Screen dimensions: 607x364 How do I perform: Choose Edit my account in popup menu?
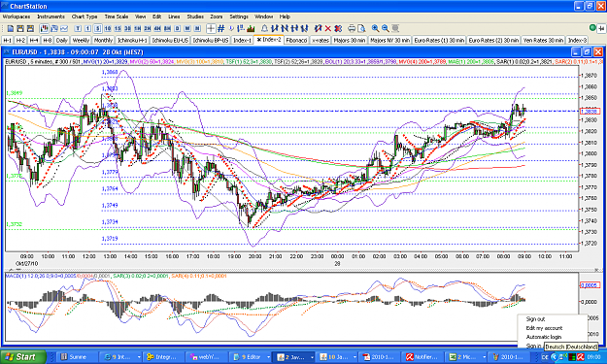tap(544, 328)
